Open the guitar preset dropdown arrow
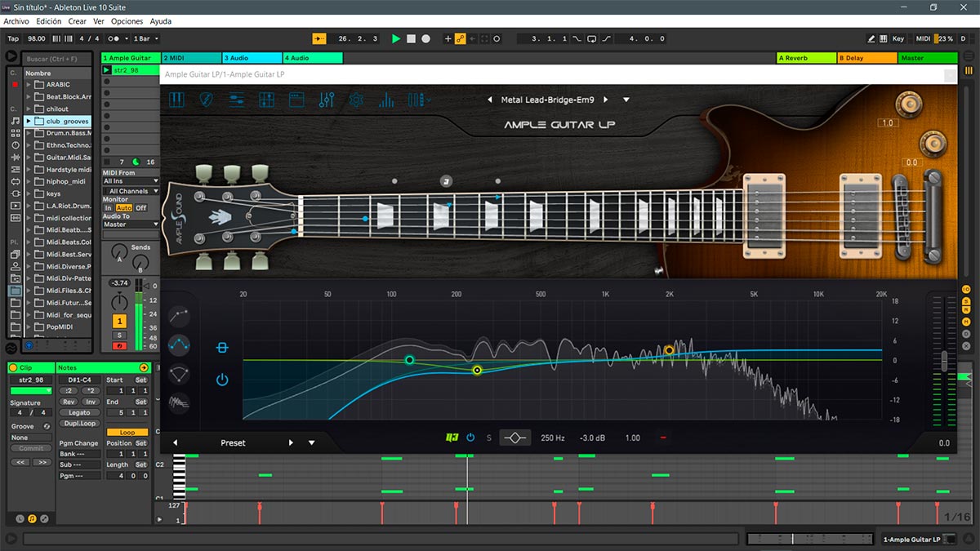Screen dimensions: 980x551 (x=626, y=100)
